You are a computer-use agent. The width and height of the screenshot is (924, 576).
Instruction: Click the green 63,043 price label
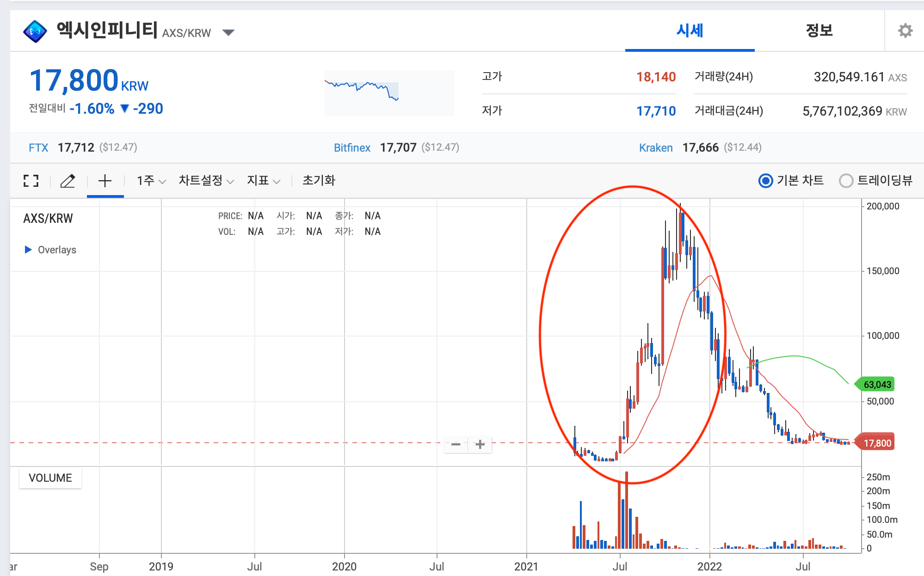coord(876,385)
